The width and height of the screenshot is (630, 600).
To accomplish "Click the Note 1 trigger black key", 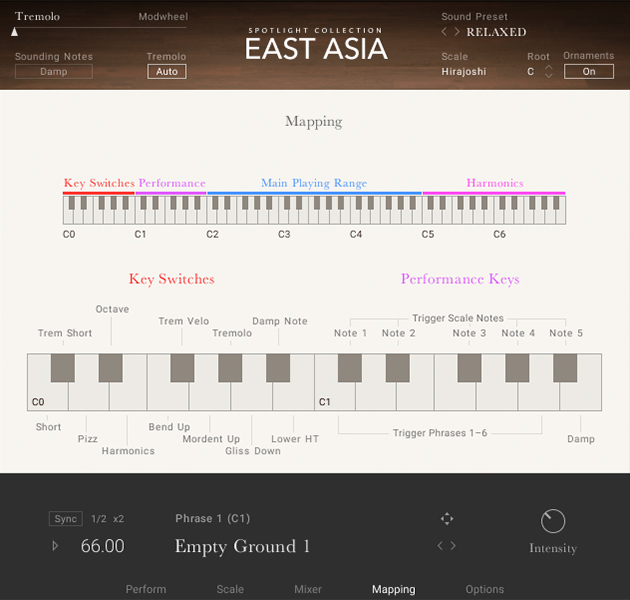I will point(350,368).
